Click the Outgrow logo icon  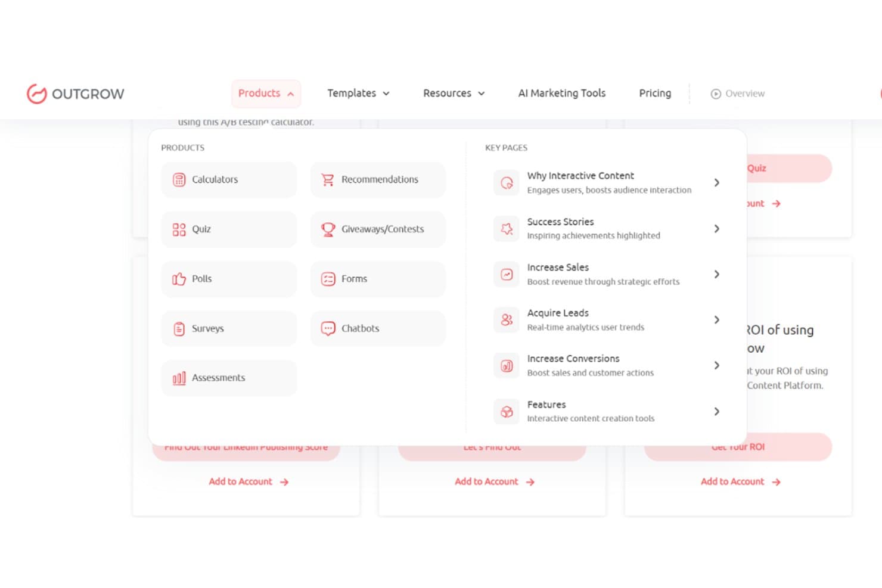click(36, 94)
